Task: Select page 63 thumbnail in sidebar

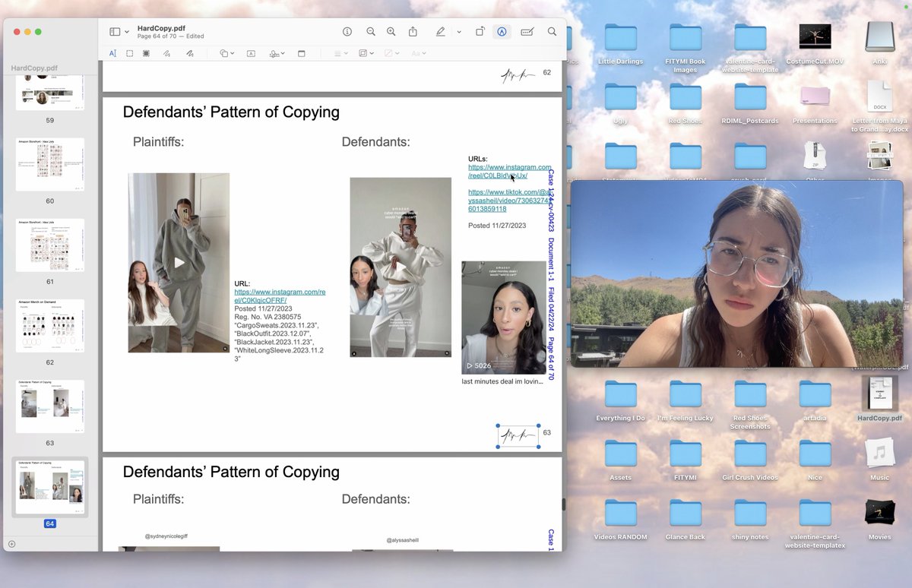Action: coord(50,406)
